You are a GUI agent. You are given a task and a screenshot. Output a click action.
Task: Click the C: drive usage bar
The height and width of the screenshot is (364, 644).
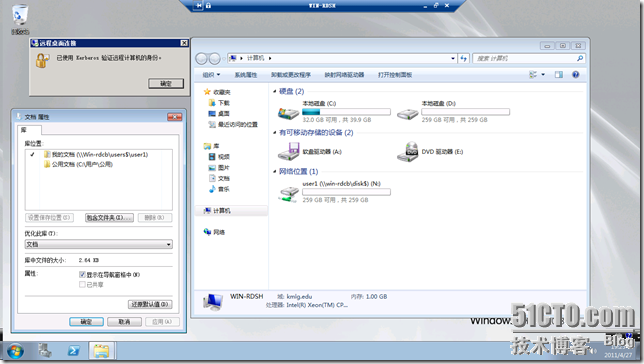346,112
